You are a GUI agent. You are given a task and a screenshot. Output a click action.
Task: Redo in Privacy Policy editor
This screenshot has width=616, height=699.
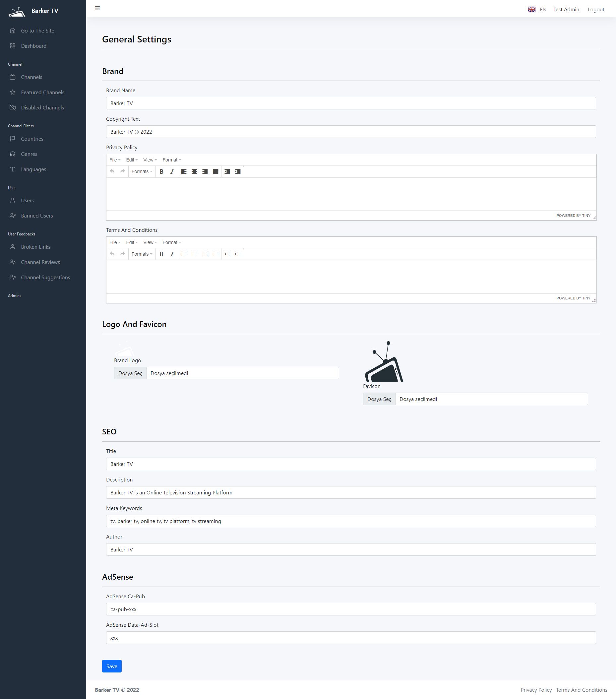(x=123, y=171)
